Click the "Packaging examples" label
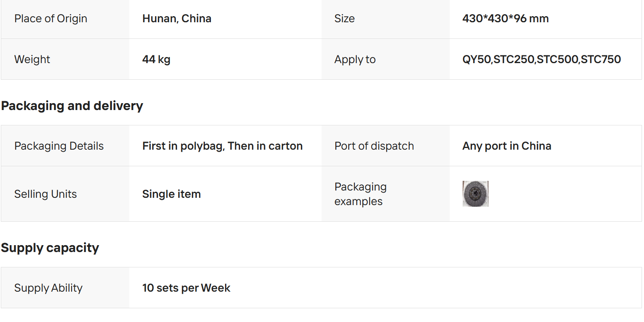The height and width of the screenshot is (322, 644). coord(360,194)
